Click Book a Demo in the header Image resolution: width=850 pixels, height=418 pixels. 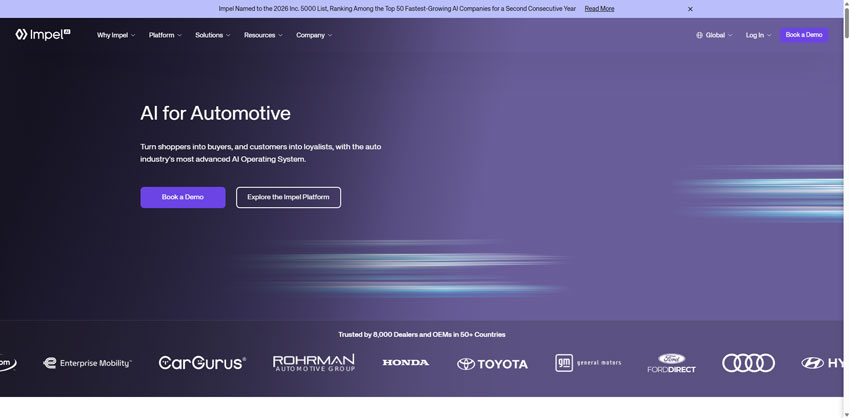pos(804,35)
